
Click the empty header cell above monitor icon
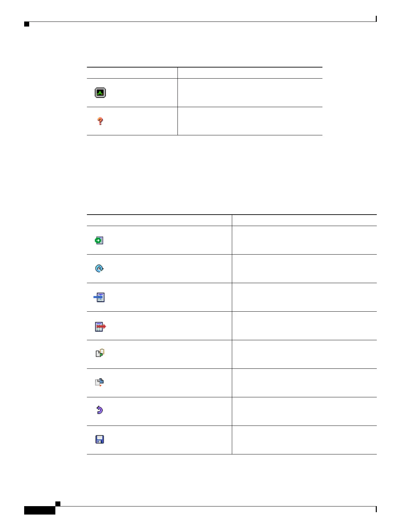[x=132, y=73]
